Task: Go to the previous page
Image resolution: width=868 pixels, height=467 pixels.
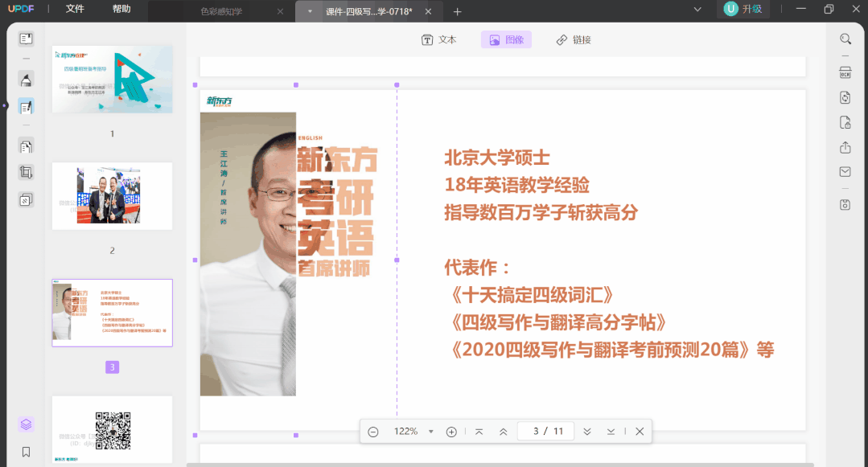Action: [504, 432]
